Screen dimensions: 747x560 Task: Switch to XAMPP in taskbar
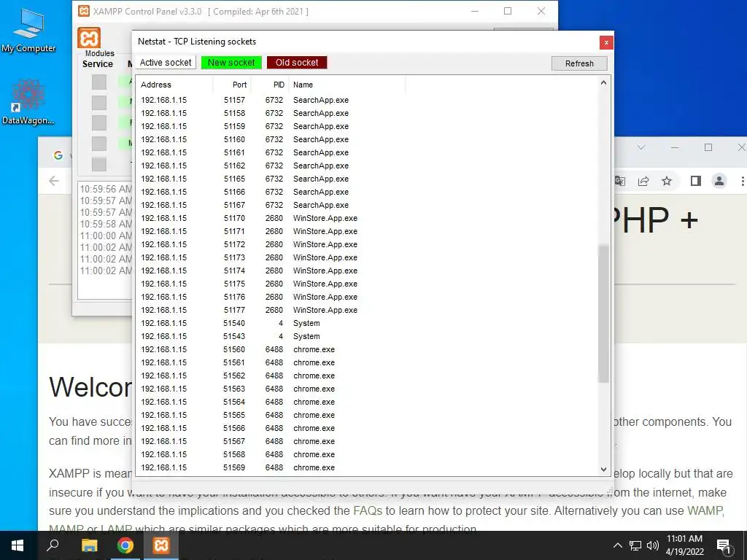[161, 545]
